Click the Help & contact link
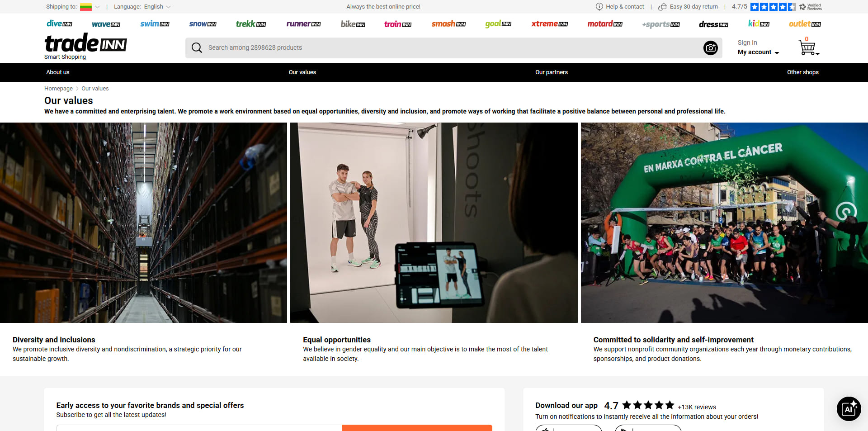This screenshot has height=431, width=868. (x=620, y=7)
